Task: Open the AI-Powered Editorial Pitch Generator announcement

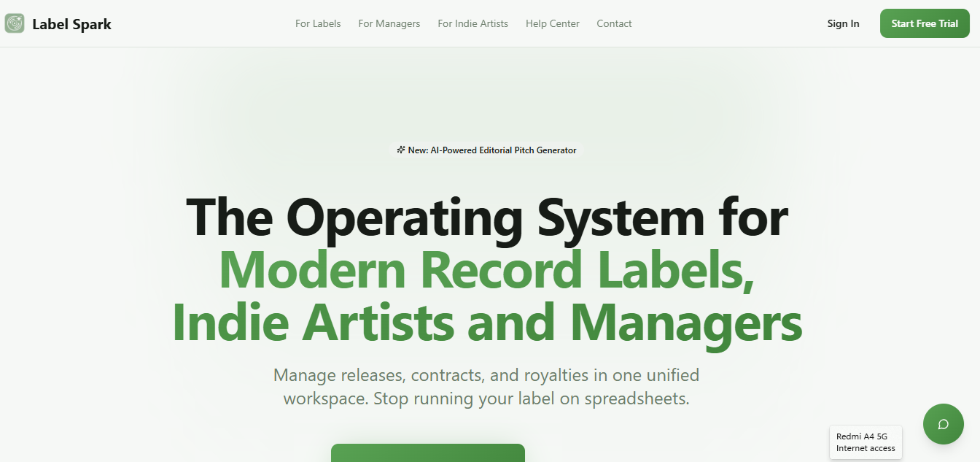Action: point(492,150)
